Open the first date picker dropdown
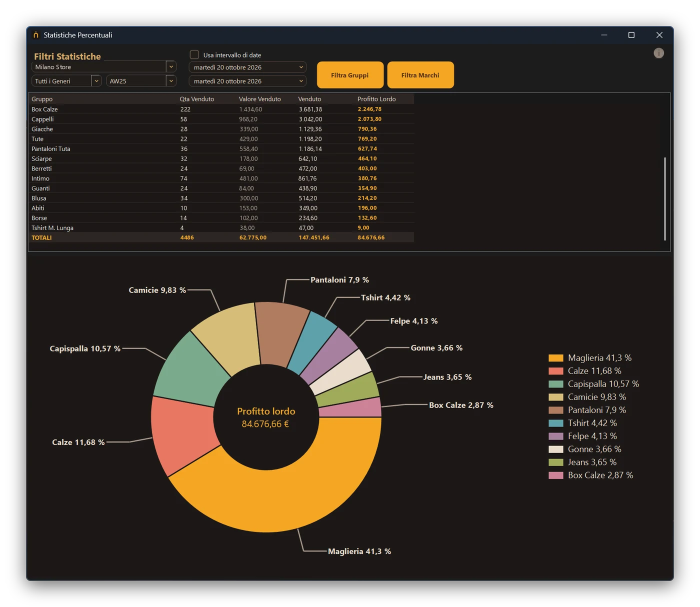Screen dimensions: 700x607 tap(301, 67)
